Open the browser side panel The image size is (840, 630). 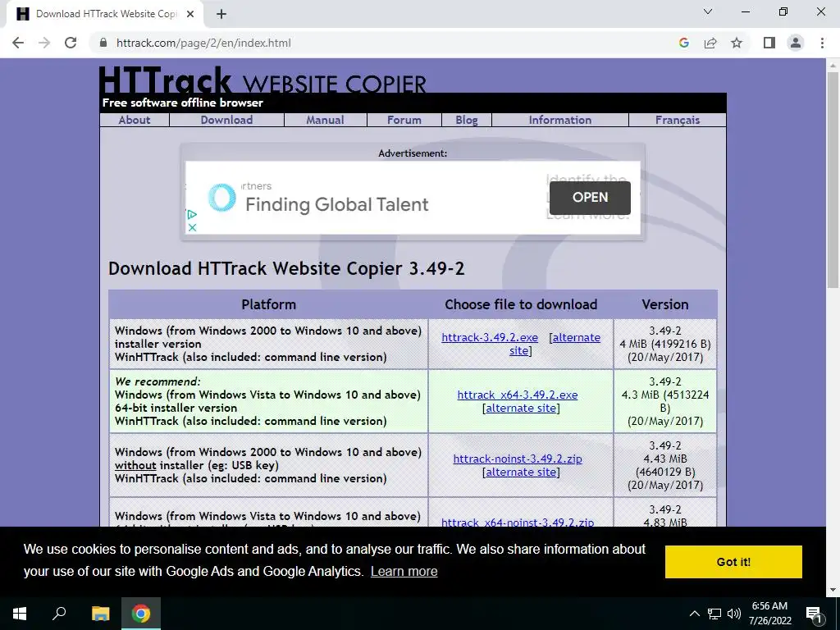coord(769,43)
